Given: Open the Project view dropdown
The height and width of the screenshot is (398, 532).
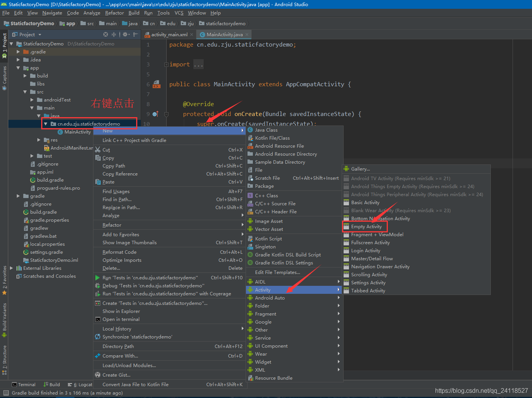Looking at the screenshot, I should tap(27, 34).
